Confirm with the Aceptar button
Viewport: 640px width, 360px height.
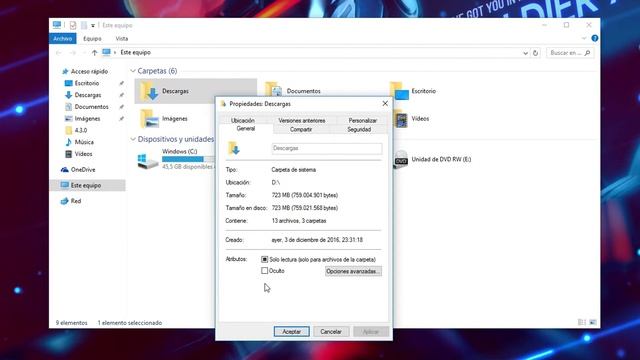pos(291,331)
